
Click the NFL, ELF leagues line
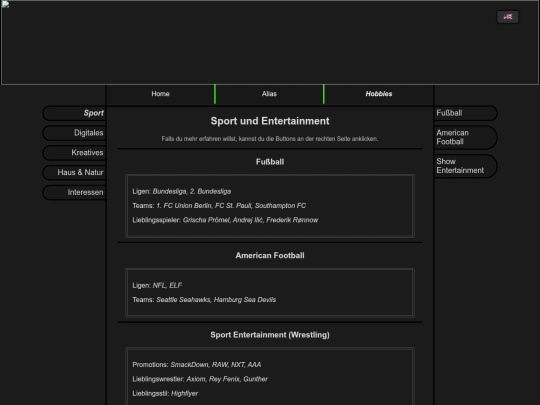click(x=157, y=285)
